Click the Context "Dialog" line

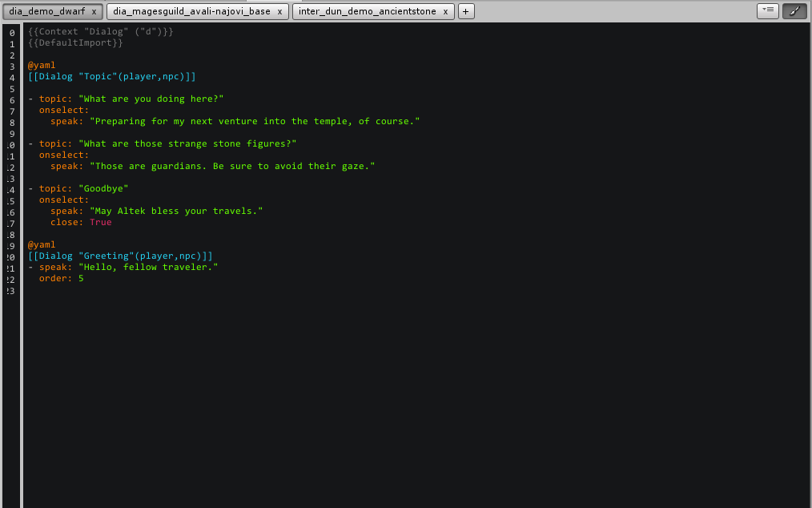[100, 31]
